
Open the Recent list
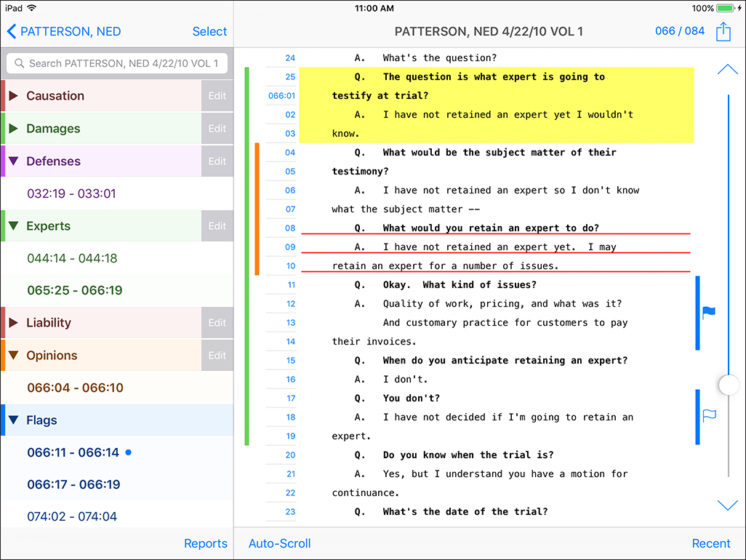pos(710,543)
